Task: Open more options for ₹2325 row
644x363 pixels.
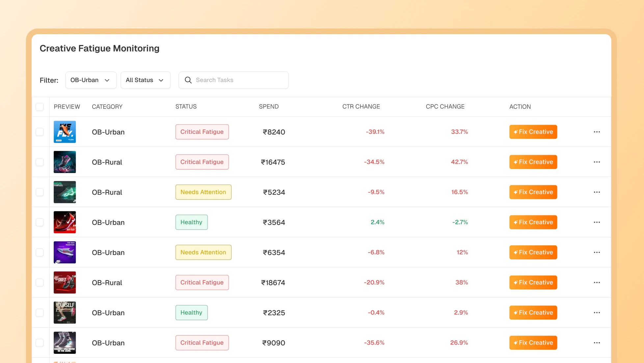Action: [x=597, y=313]
